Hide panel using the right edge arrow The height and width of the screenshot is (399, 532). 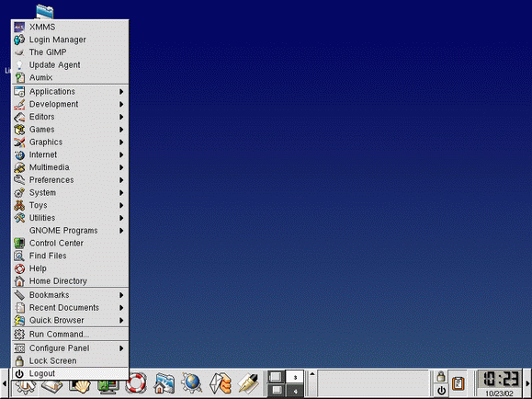(527, 383)
